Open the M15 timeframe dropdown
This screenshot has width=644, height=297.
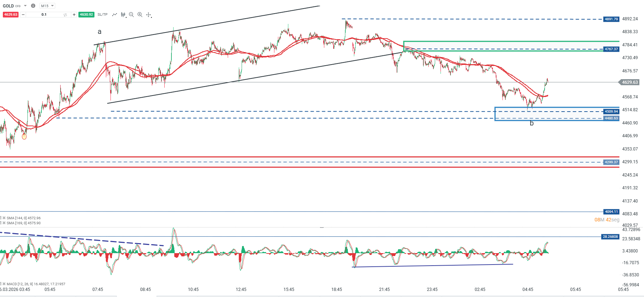[x=47, y=6]
